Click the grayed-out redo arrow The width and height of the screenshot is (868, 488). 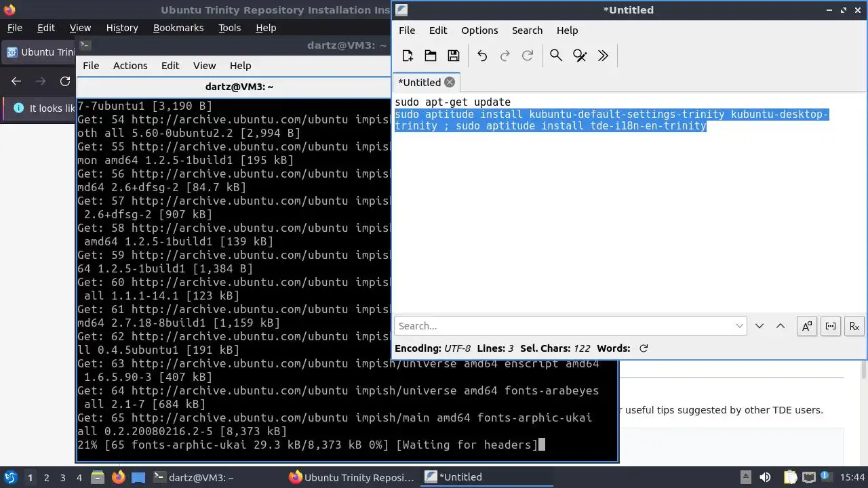[x=505, y=56]
